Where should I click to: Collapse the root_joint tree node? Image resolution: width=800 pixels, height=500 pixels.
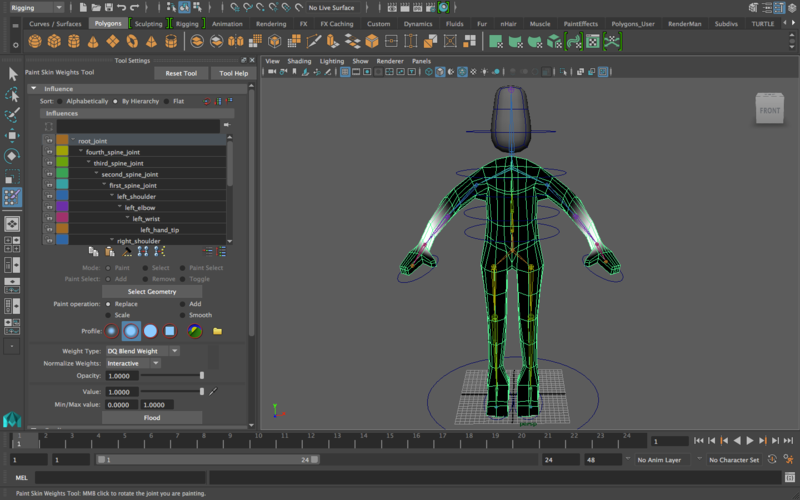click(x=73, y=140)
